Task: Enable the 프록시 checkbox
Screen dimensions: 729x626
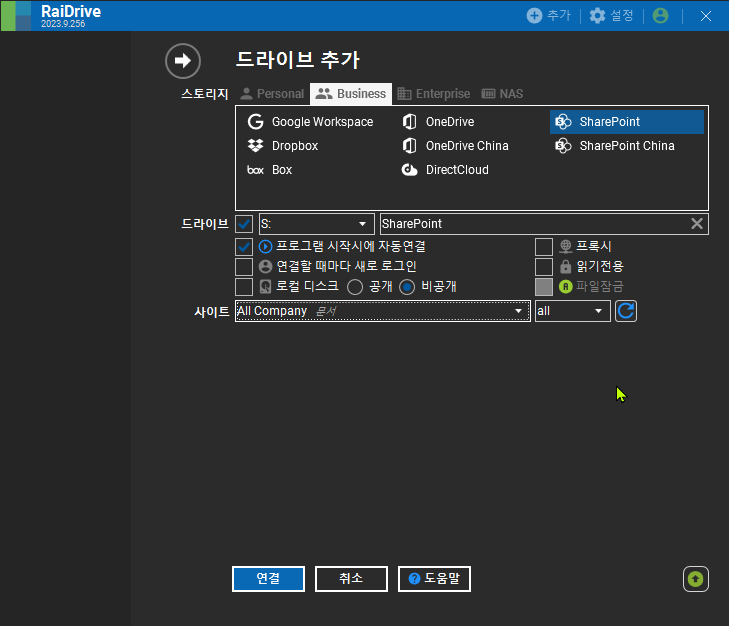Action: 544,247
